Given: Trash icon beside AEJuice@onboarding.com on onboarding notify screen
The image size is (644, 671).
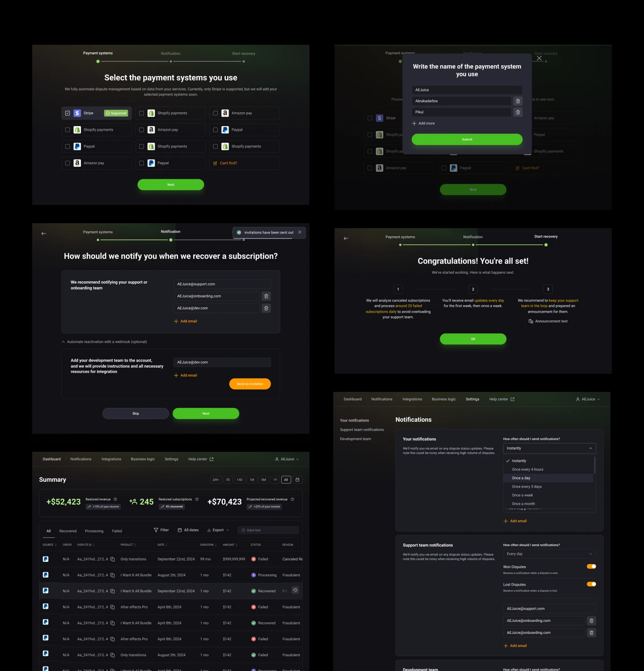Looking at the screenshot, I should pos(266,296).
